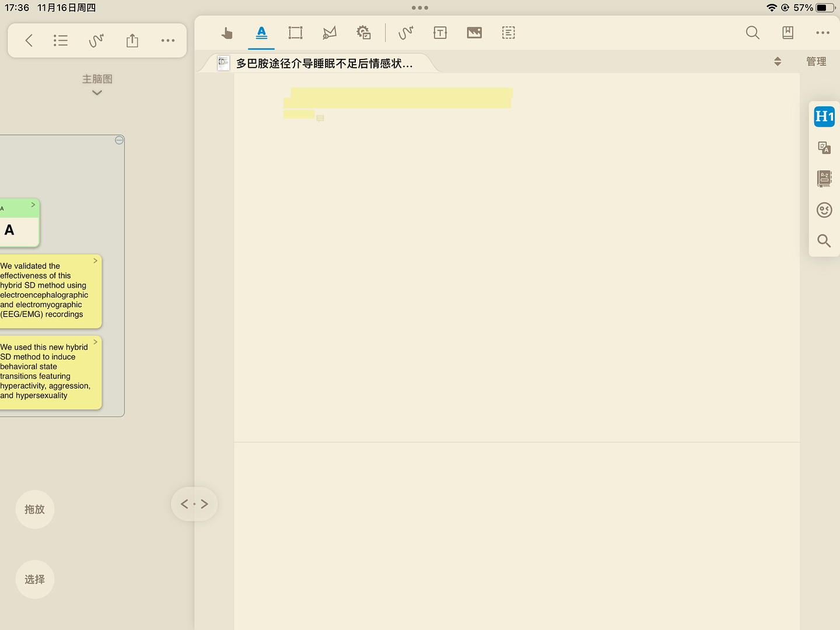
Task: Select the text highlight tool
Action: click(x=261, y=33)
